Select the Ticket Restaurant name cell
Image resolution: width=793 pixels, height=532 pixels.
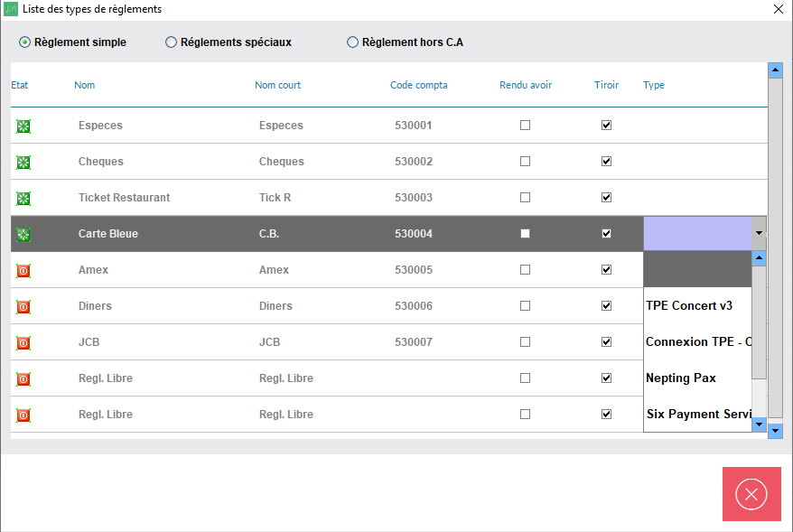coord(124,197)
